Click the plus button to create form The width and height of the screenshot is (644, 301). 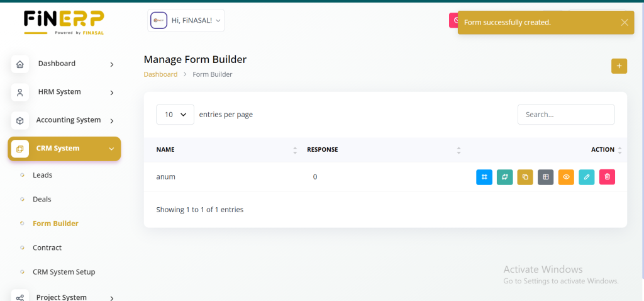pos(619,66)
